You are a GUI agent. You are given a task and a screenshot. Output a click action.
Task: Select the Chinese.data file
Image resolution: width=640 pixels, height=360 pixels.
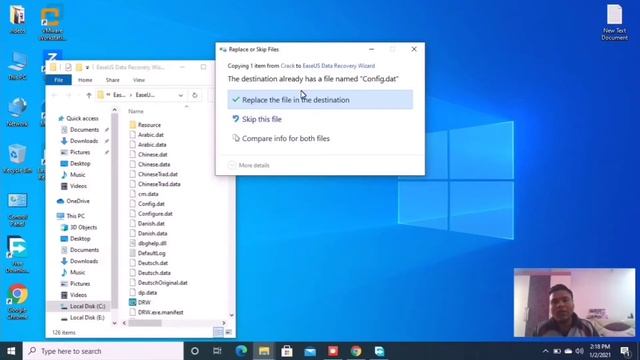click(154, 164)
